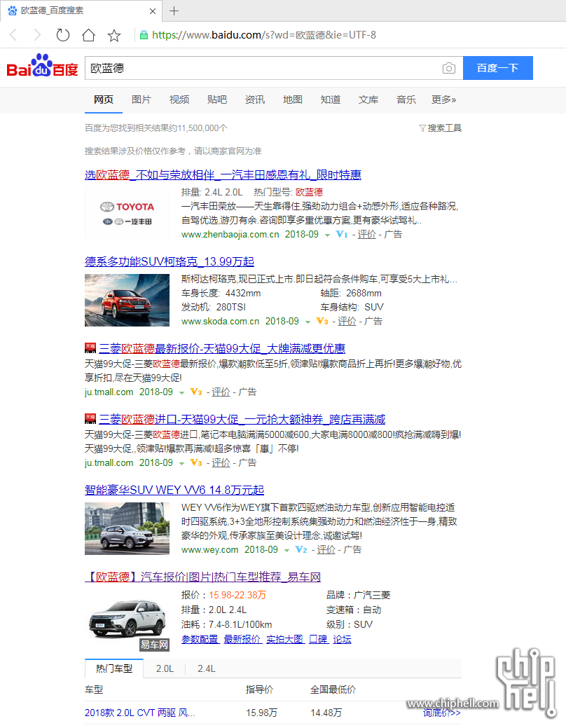Click 评价 link on www.wey.com result
Screen dimensions: 566x728
click(x=326, y=550)
